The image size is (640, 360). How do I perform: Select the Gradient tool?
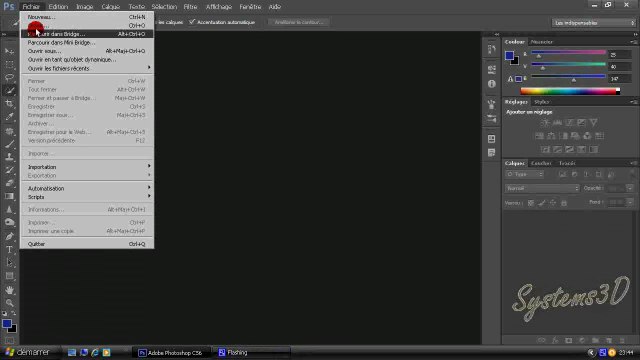point(9,196)
